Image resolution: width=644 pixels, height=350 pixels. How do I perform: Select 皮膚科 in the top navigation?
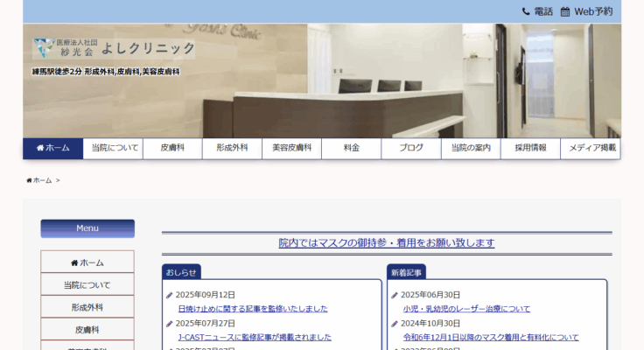172,149
